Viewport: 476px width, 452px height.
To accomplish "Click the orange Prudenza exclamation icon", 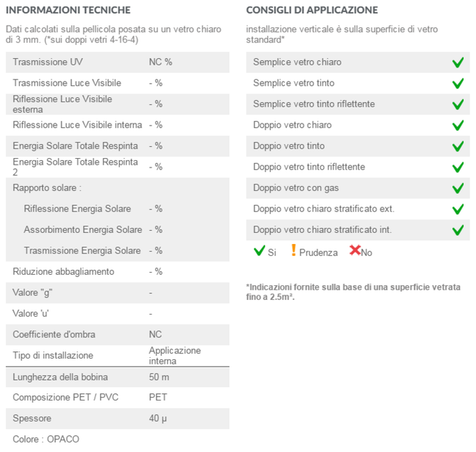I will point(294,251).
